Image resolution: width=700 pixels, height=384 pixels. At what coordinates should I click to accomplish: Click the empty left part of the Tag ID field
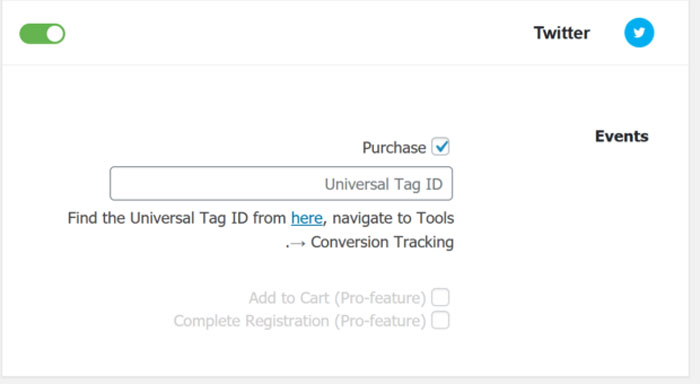(x=201, y=184)
